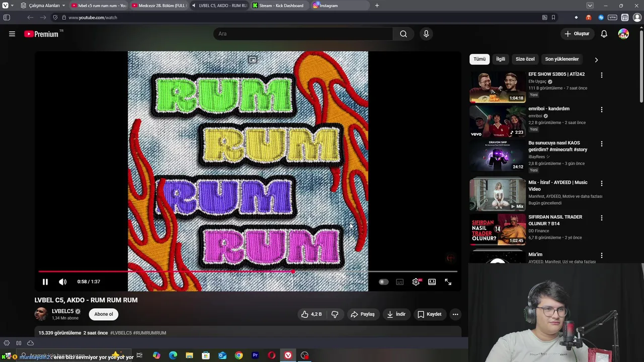Toggle the browser VPN button
644x362 pixels.
tap(612, 18)
